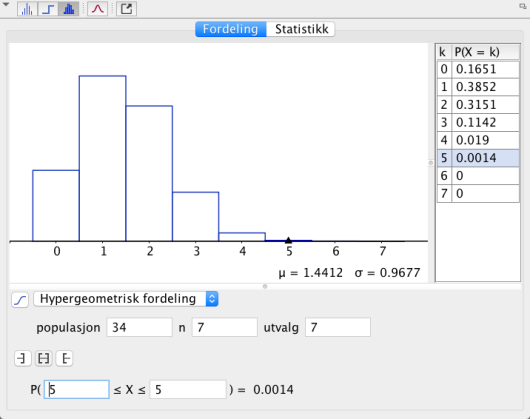The width and height of the screenshot is (530, 419).
Task: Click the window view icon in the top-right corner
Action: click(x=523, y=6)
